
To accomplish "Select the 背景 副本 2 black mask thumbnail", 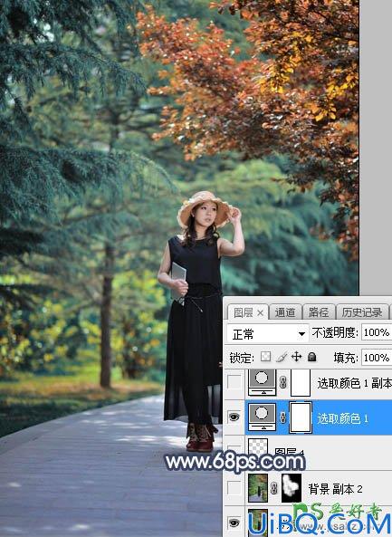I will click(x=292, y=488).
